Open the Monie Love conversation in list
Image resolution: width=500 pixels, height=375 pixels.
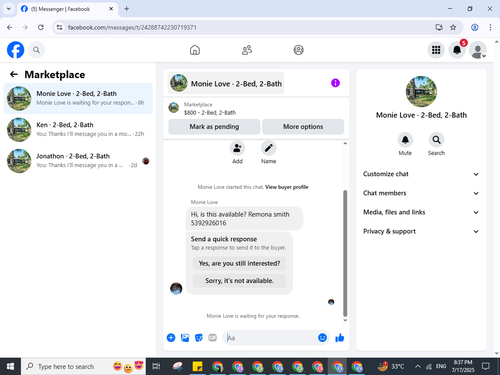pyautogui.click(x=78, y=98)
